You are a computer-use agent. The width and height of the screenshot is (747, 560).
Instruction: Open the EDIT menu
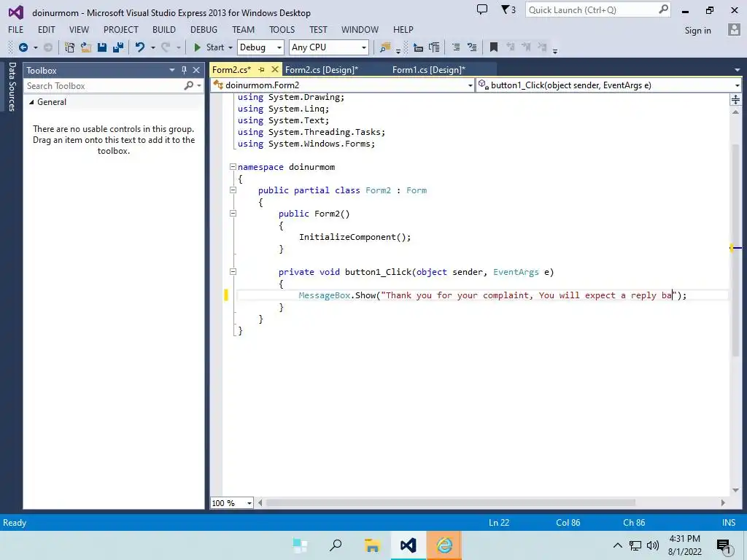tap(46, 29)
